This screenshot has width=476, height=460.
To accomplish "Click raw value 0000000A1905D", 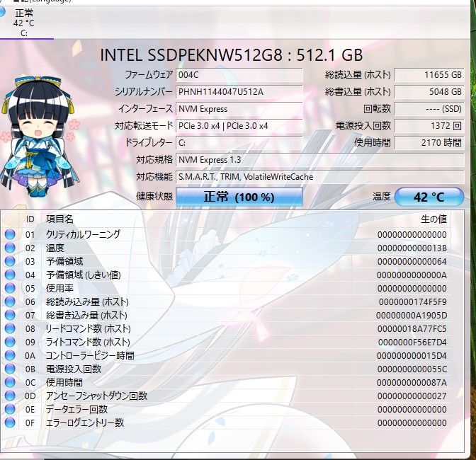I will tap(412, 315).
